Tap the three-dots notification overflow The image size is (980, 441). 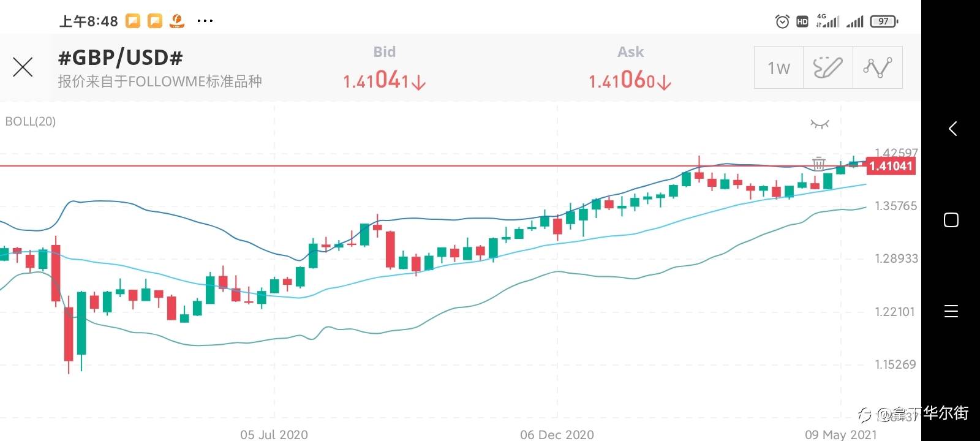[205, 21]
